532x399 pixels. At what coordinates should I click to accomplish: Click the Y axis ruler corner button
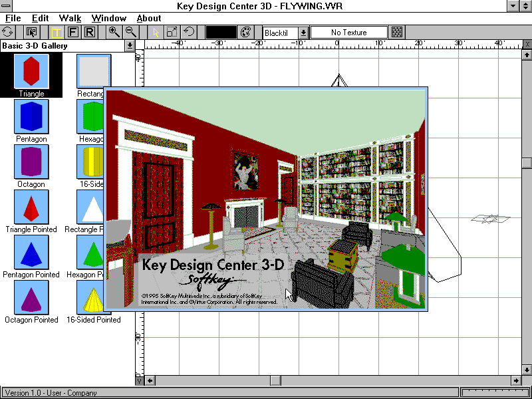coord(140,381)
